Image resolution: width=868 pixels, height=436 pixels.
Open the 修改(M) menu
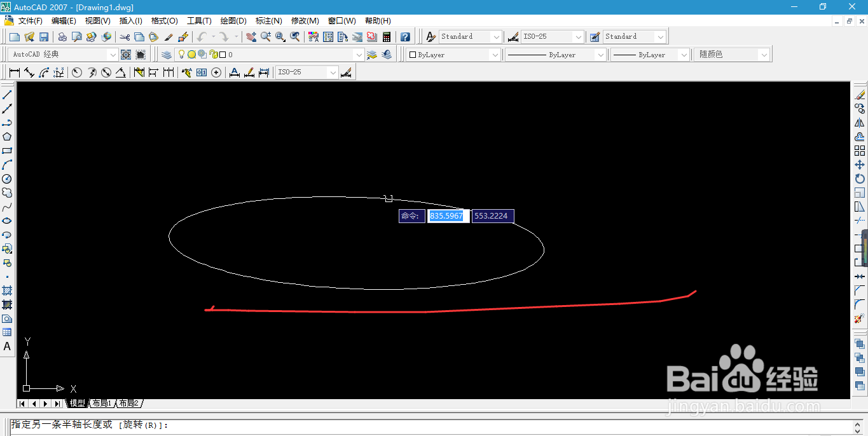(305, 21)
